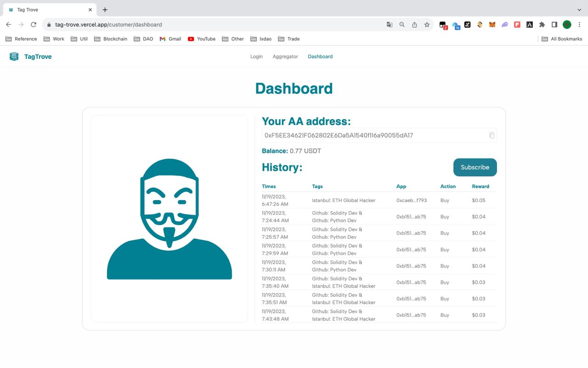Copy the AA address using the clipboard icon

492,135
